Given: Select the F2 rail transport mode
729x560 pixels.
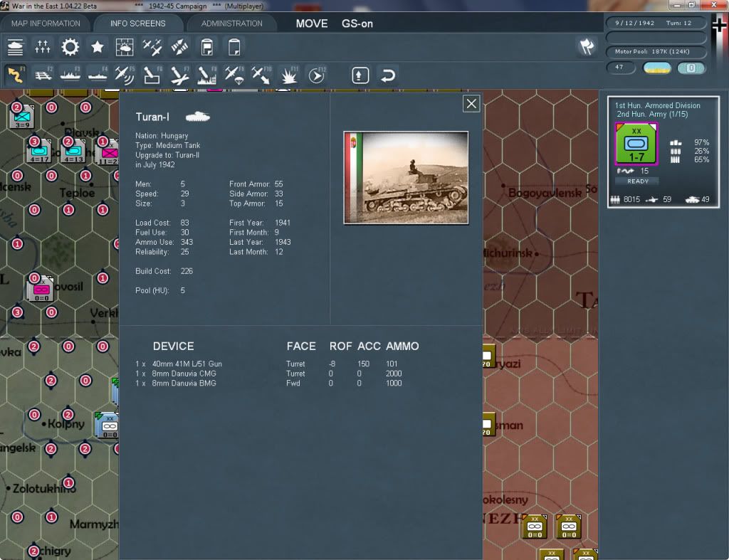Looking at the screenshot, I should (43, 75).
